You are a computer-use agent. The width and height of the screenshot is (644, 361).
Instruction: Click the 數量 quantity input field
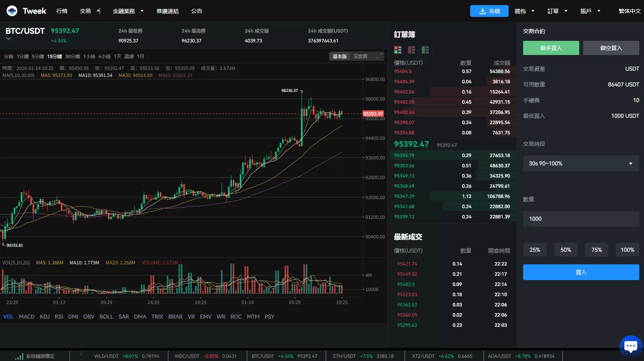click(580, 219)
